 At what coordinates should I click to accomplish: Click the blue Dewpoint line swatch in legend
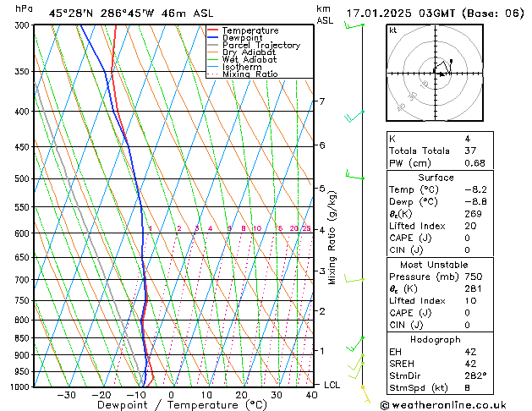point(213,38)
